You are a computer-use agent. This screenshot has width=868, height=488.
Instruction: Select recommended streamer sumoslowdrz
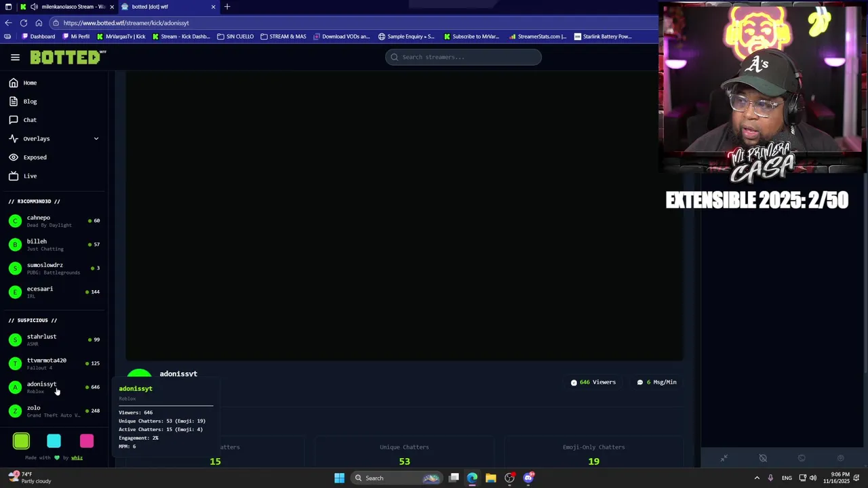tap(54, 268)
